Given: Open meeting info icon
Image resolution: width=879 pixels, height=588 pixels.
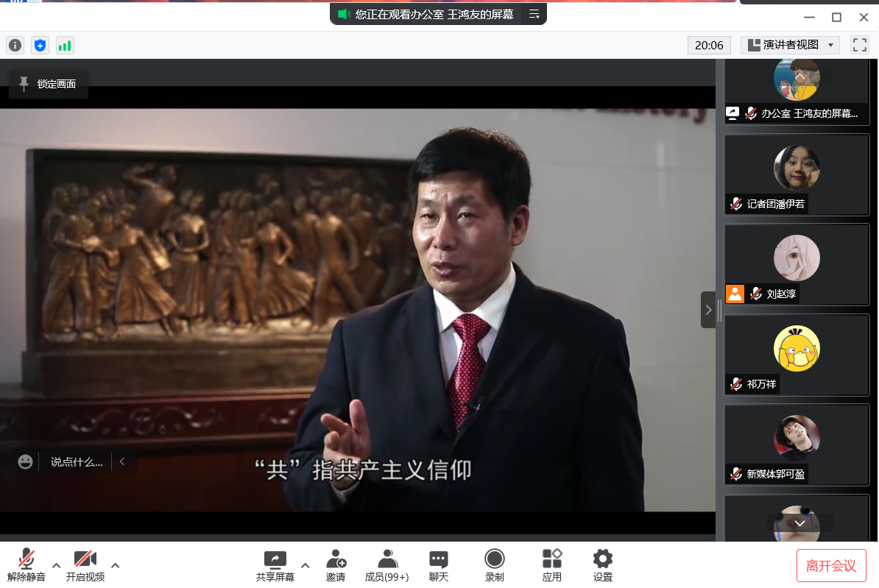Looking at the screenshot, I should tap(15, 46).
